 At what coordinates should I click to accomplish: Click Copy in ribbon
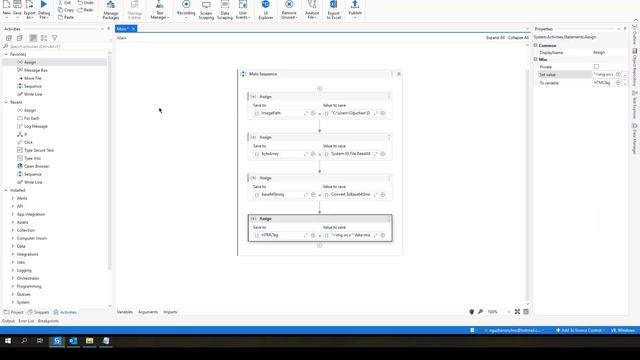coord(66,10)
